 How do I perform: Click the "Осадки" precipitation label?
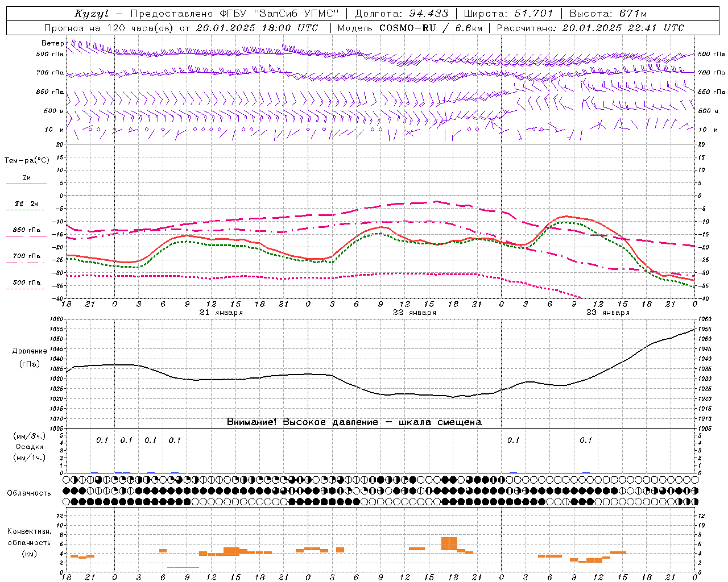tap(29, 447)
